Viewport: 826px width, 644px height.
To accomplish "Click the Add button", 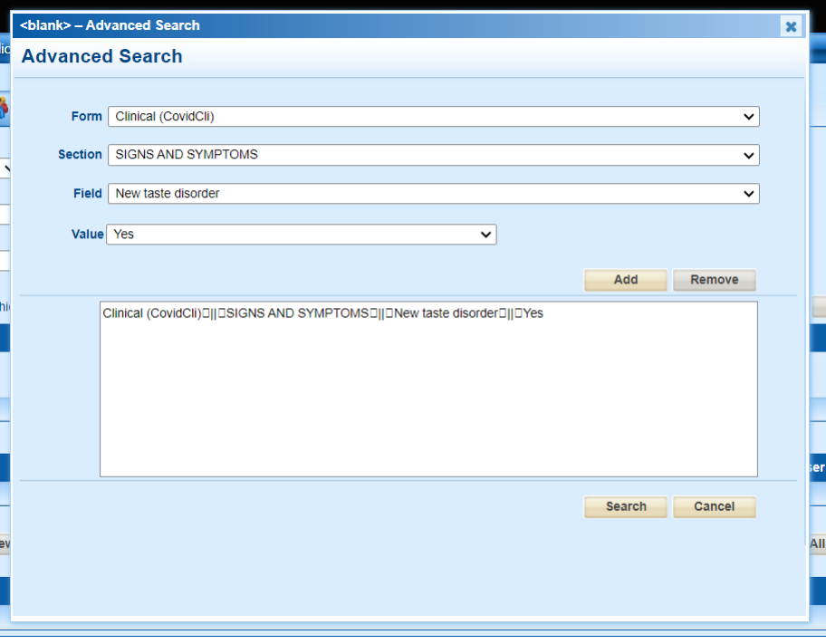I will tap(625, 280).
